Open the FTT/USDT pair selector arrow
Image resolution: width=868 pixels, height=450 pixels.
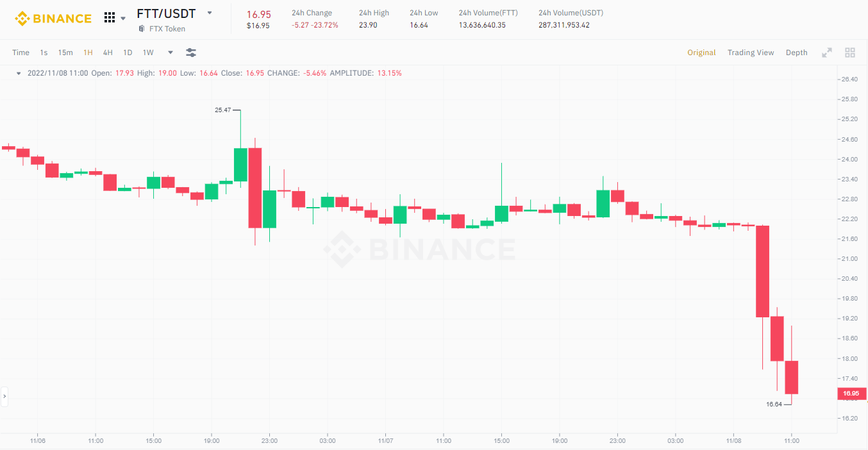(x=210, y=13)
